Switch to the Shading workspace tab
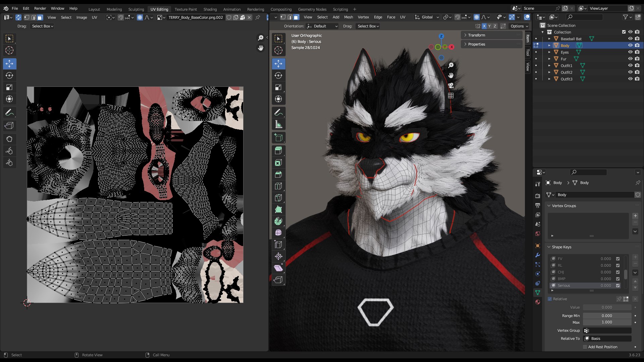Image resolution: width=644 pixels, height=362 pixels. [x=210, y=9]
